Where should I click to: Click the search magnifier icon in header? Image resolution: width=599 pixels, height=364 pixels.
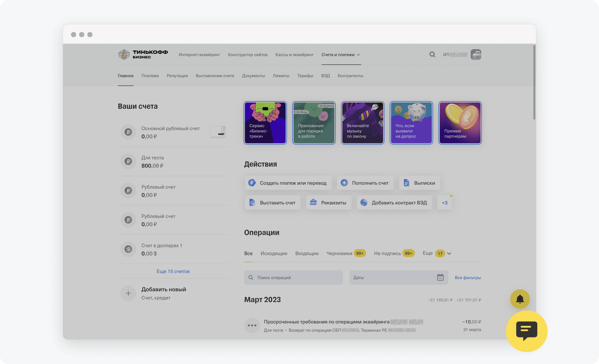click(432, 54)
